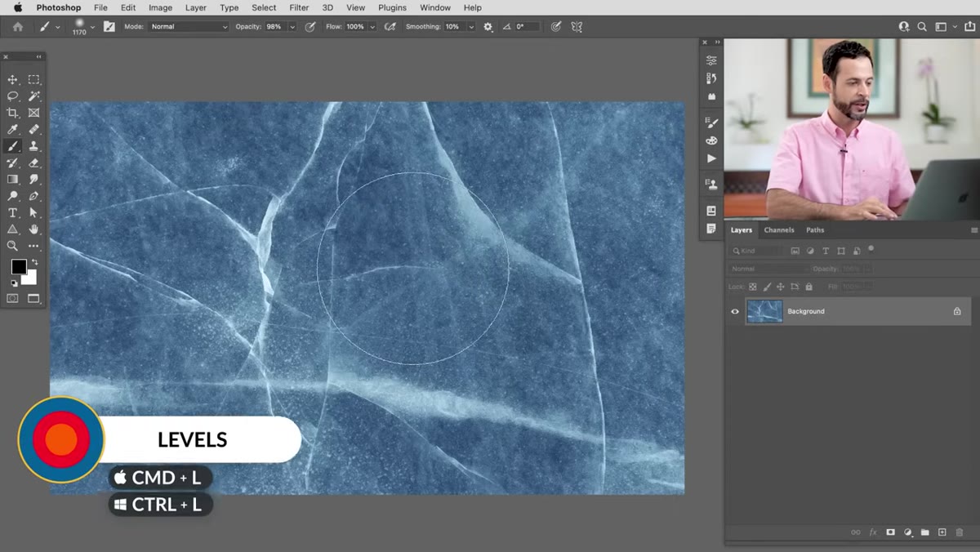Toggle symmetry paint butterfly options
Viewport: 980px width, 552px height.
(577, 27)
